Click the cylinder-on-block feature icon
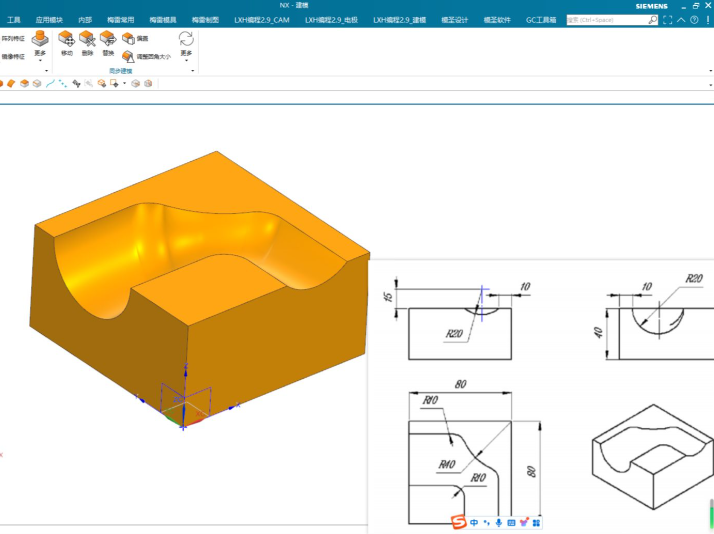 tap(40, 39)
